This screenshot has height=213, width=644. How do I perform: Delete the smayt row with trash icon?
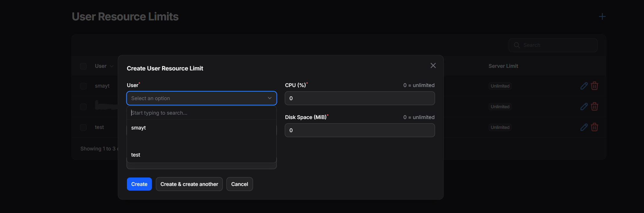594,86
